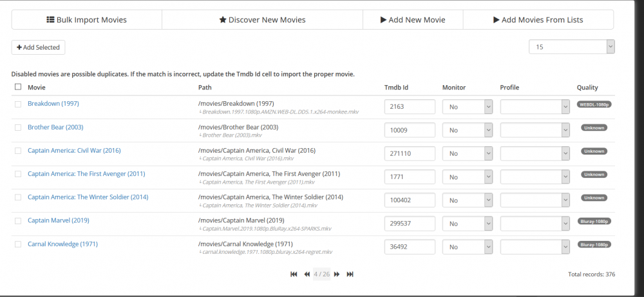Edit Tmdb Id field containing 1771
Viewport: 644px width, 297px height.
[410, 177]
